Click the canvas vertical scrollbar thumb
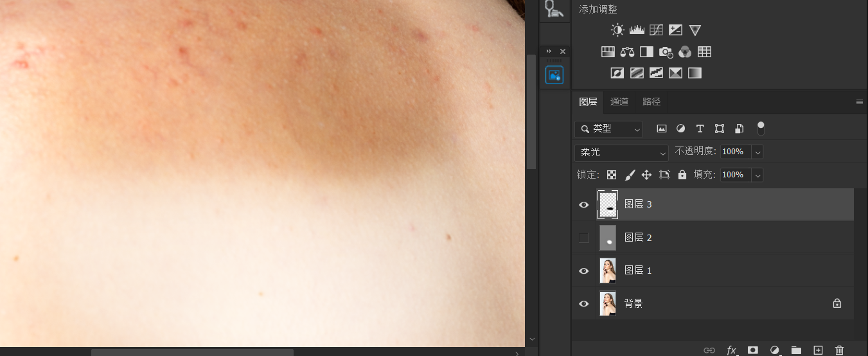This screenshot has width=868, height=356. click(531, 112)
